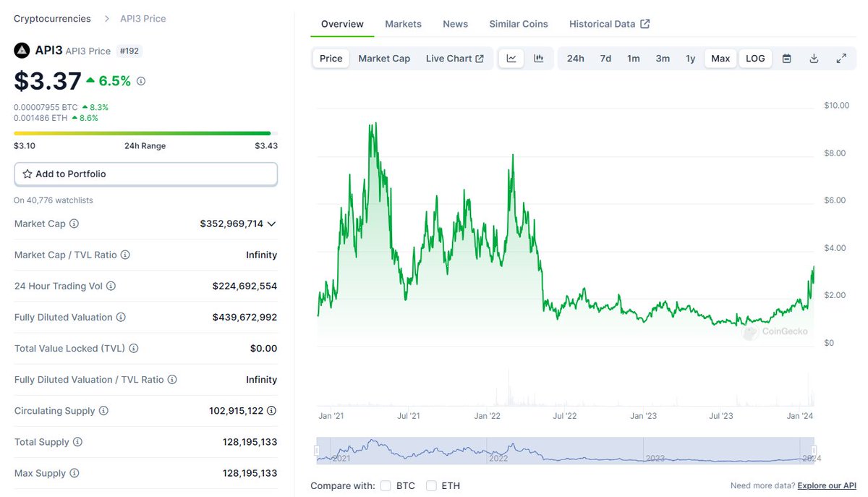The width and height of the screenshot is (868, 497).
Task: Click the navigator mini chart near 2022
Action: [498, 451]
